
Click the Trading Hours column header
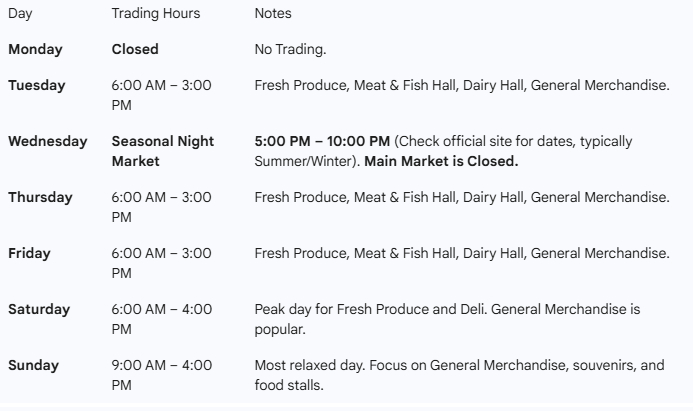[x=155, y=14]
